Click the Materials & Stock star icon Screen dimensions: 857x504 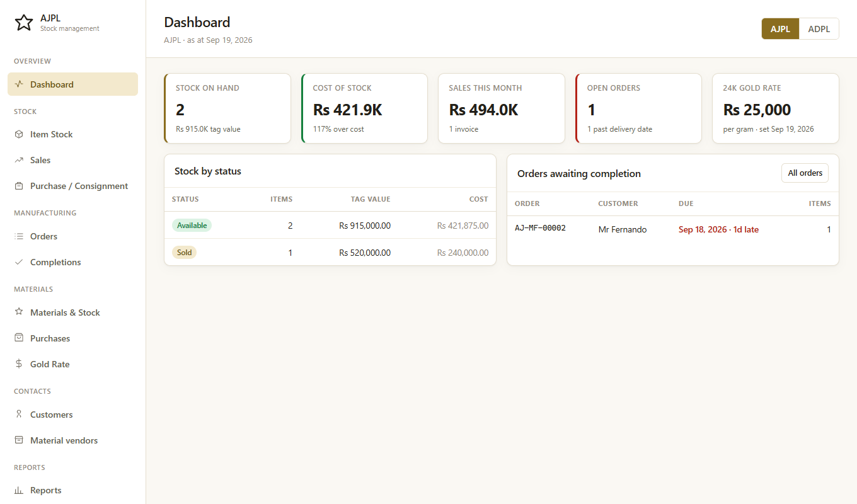(x=19, y=312)
